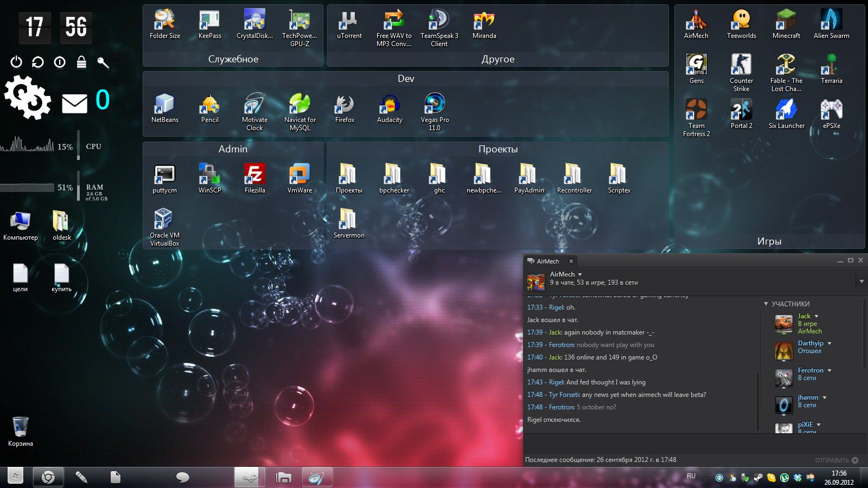Open the PayAdmin project folder

529,178
